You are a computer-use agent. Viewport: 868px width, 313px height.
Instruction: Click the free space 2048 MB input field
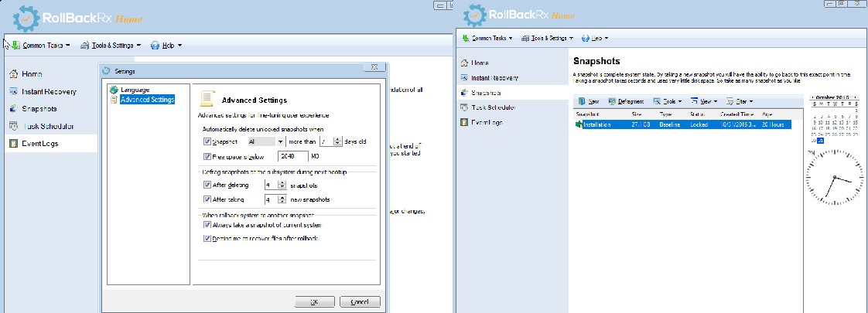coord(293,156)
